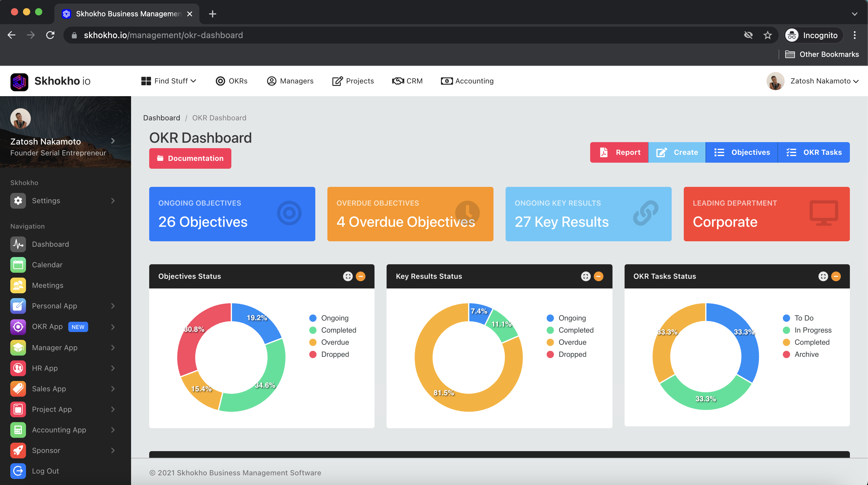Click the Calendar sidebar icon

point(18,265)
